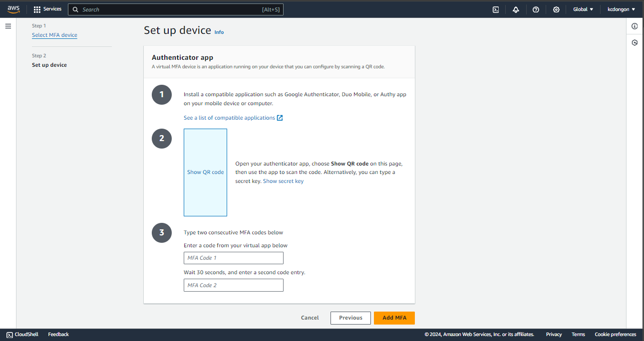
Task: Go back to Select MFA device step
Action: [x=54, y=35]
